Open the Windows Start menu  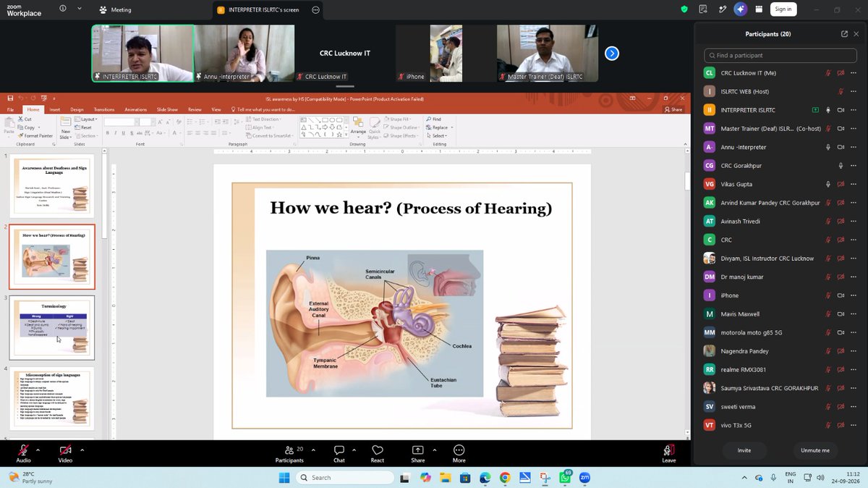pos(284,478)
